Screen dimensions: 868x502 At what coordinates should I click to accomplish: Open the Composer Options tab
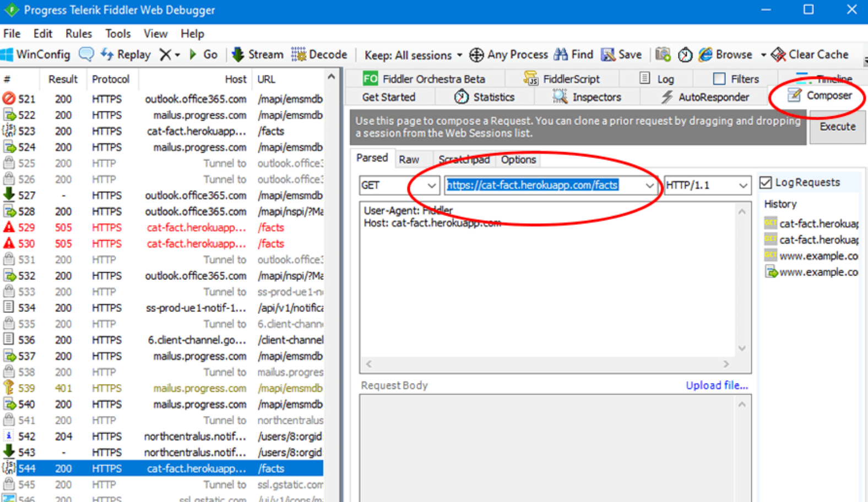518,159
